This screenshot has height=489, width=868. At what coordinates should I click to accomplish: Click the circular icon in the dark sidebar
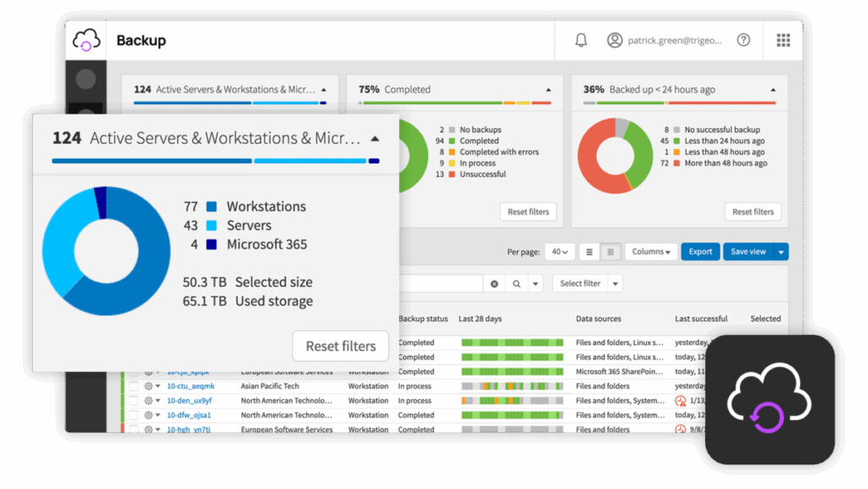click(x=86, y=79)
